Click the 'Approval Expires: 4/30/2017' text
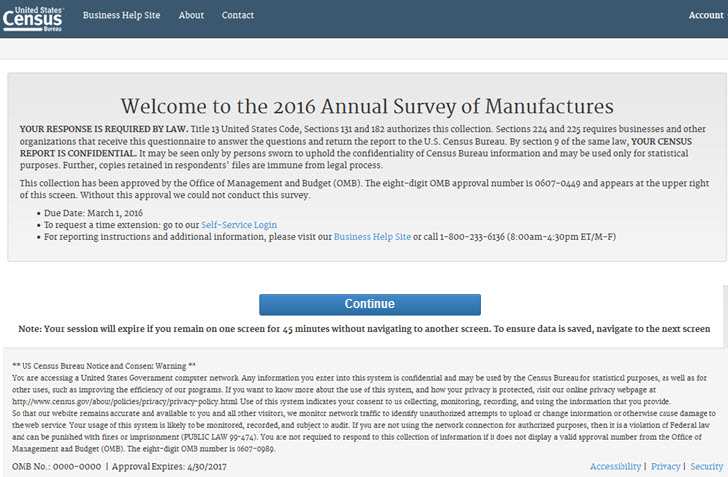This screenshot has height=477, width=728. pos(169,466)
